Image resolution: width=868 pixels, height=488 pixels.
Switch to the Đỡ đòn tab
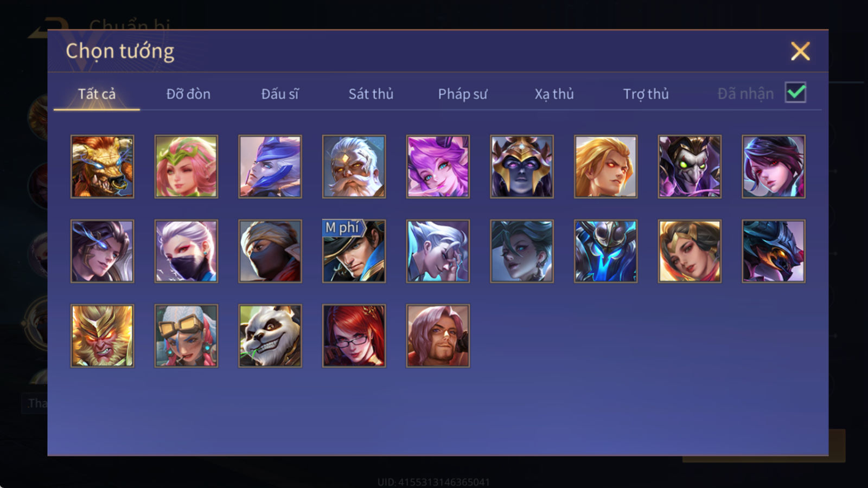[x=188, y=94]
